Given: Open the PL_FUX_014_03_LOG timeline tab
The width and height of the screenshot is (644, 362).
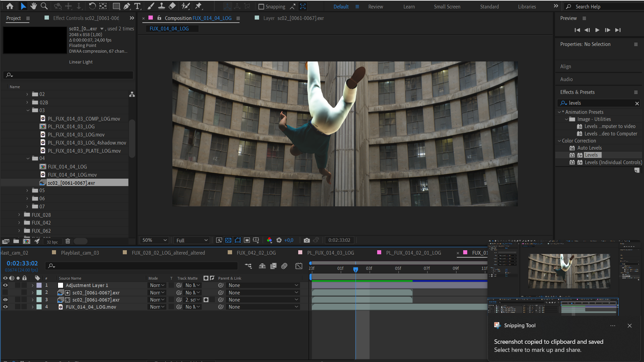Looking at the screenshot, I should [x=330, y=253].
